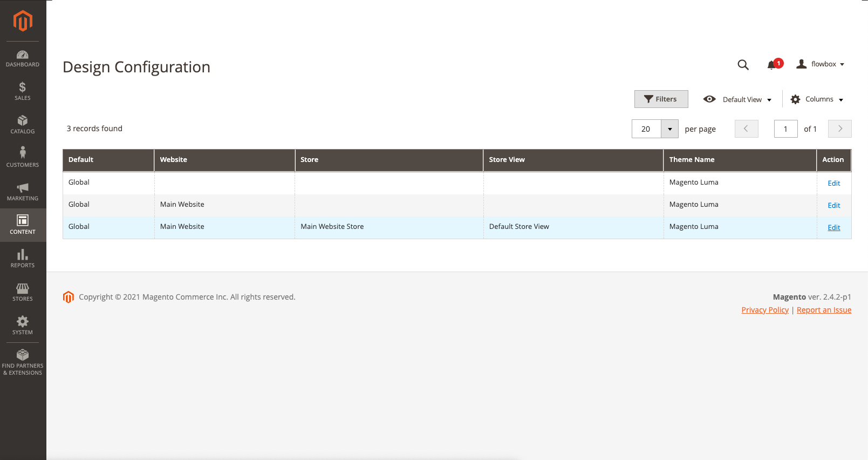The width and height of the screenshot is (868, 460).
Task: Click the Magento logo in sidebar
Action: [23, 21]
